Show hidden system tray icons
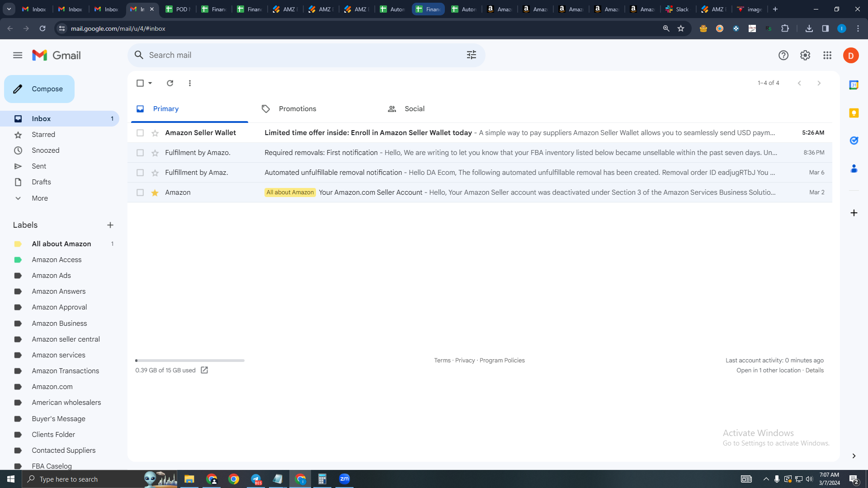This screenshot has width=868, height=488. 766,479
